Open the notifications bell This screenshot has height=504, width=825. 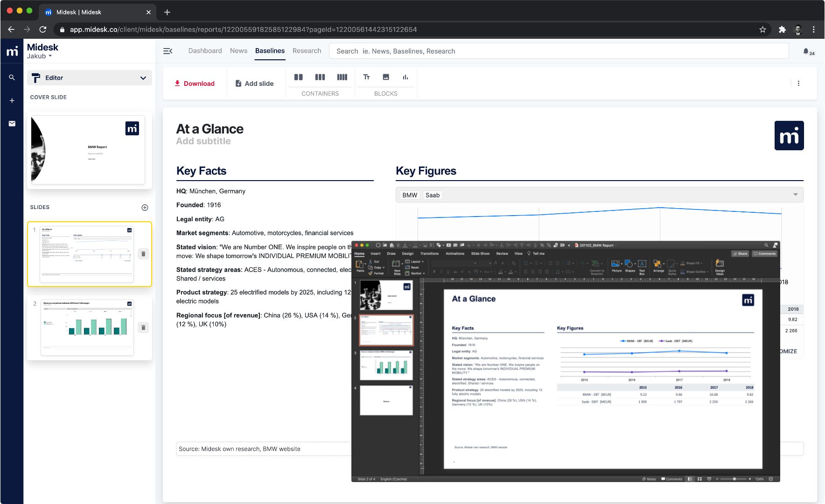click(x=806, y=51)
